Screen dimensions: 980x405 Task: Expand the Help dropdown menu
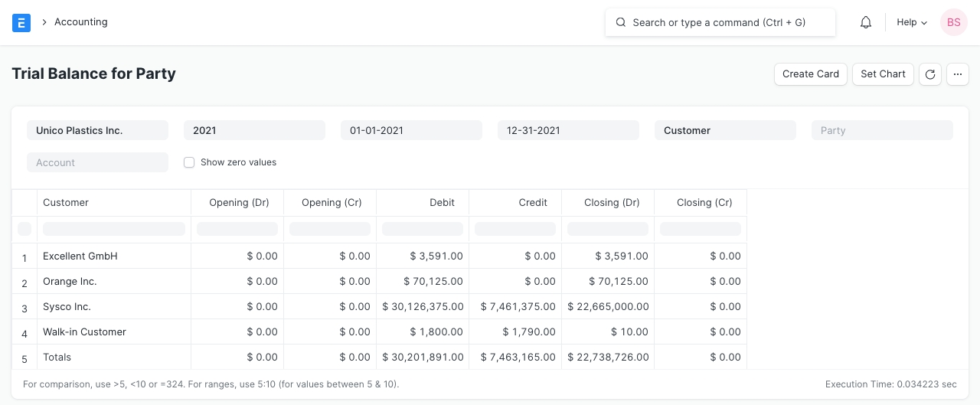(911, 22)
